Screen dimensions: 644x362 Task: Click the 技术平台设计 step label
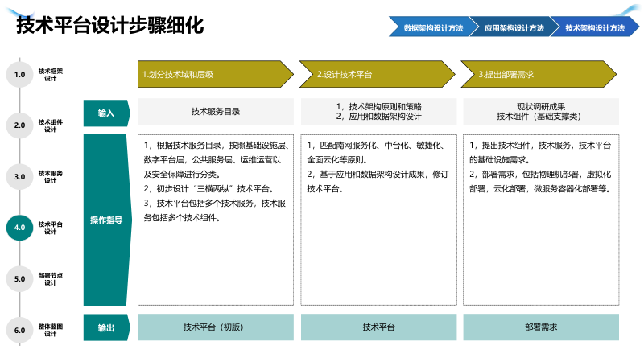(x=51, y=228)
